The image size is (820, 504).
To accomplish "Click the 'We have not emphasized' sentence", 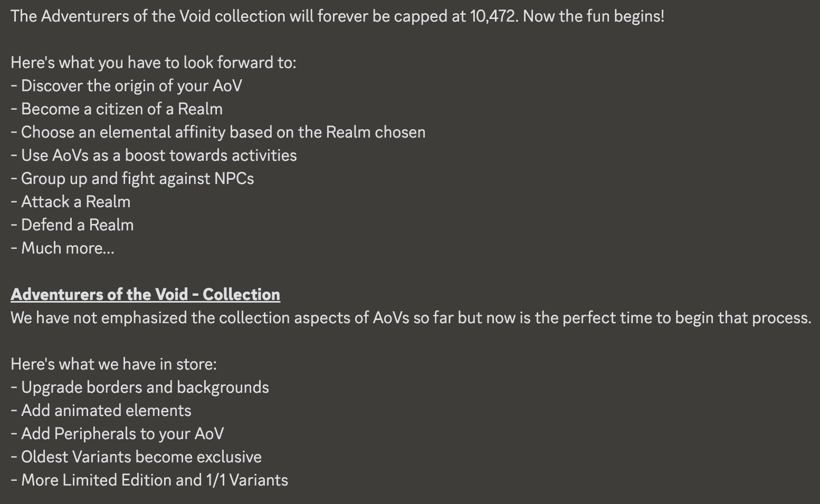I will pos(411,317).
